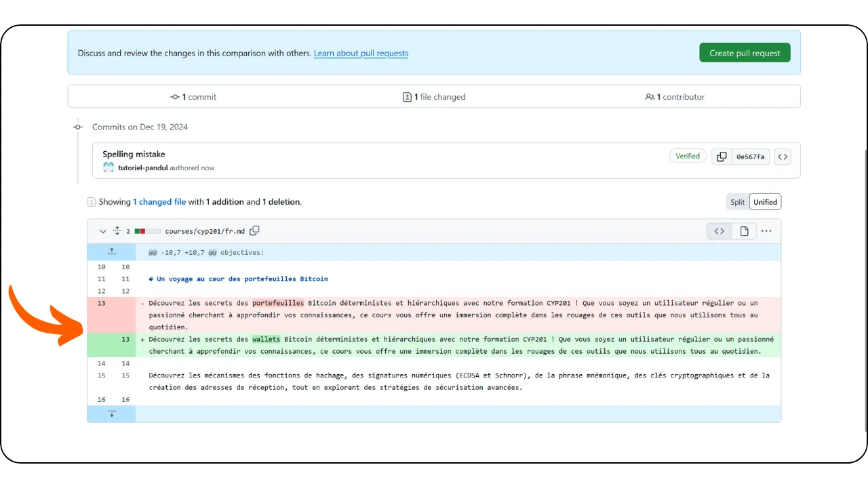Copy the full commit SHA
This screenshot has width=868, height=488.
tap(722, 157)
